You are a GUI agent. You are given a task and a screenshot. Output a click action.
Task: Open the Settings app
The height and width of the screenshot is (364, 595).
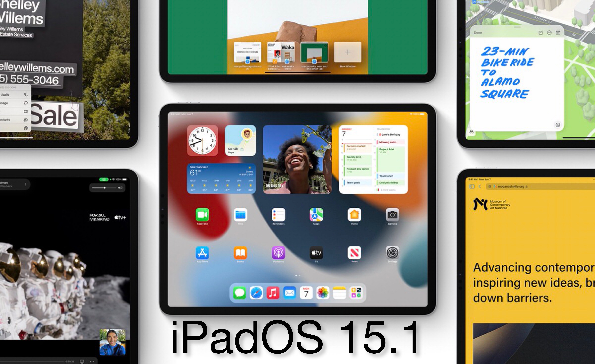392,253
